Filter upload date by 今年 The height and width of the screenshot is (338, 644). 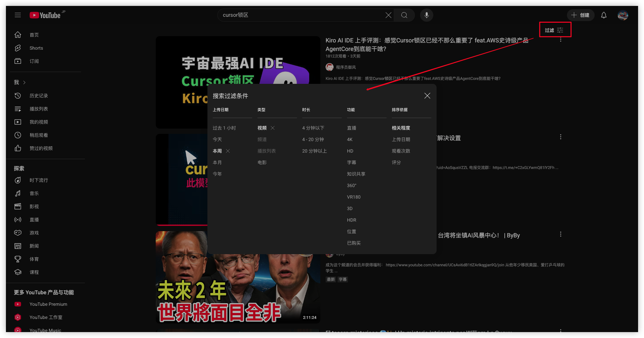coord(217,174)
